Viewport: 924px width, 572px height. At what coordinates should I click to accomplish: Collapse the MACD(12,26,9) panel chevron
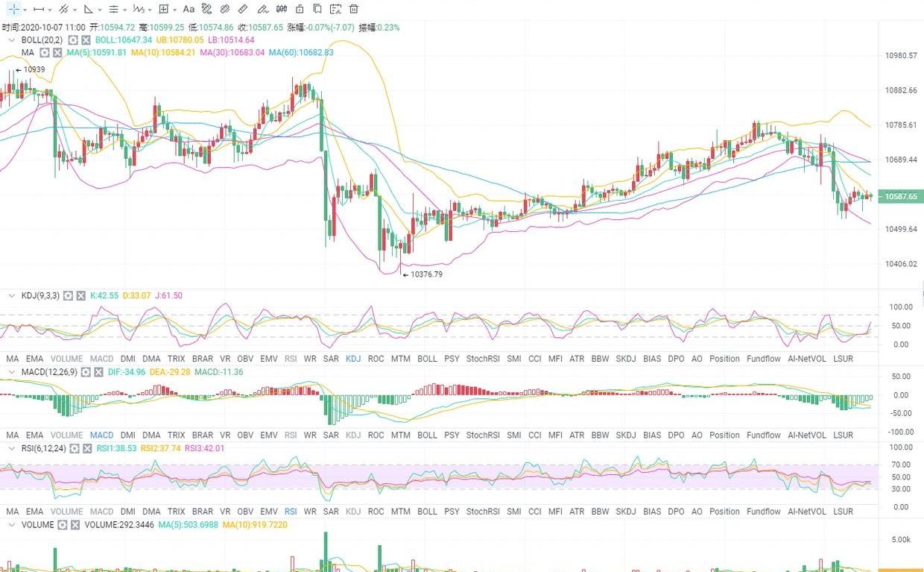[11, 372]
